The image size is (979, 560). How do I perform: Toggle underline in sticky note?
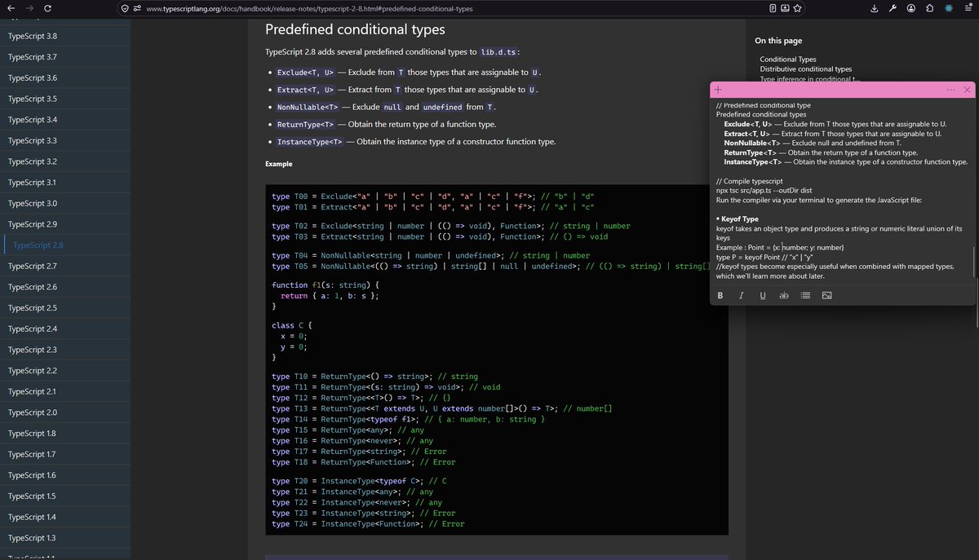[763, 295]
